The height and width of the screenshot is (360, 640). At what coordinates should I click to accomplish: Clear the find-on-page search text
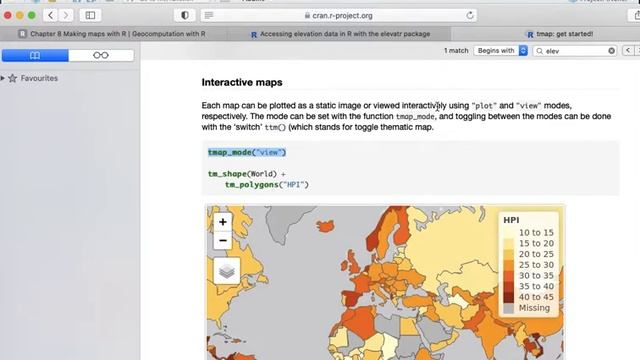(611, 51)
